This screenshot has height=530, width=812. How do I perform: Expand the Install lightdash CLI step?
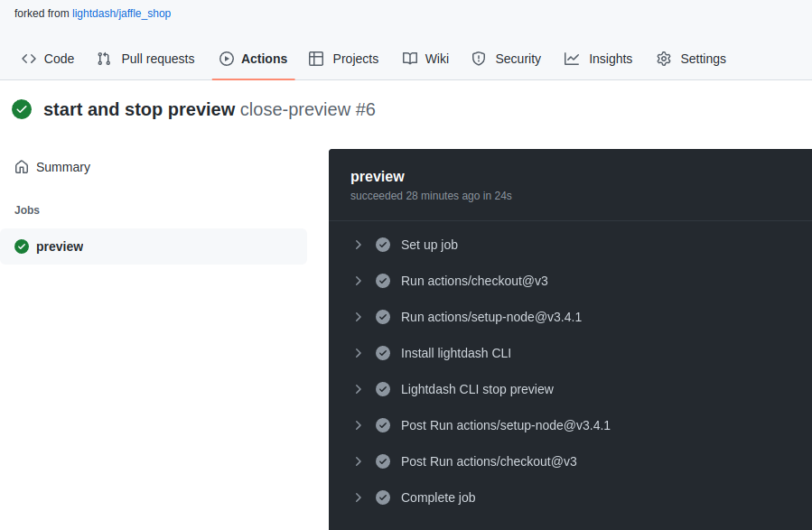[358, 353]
